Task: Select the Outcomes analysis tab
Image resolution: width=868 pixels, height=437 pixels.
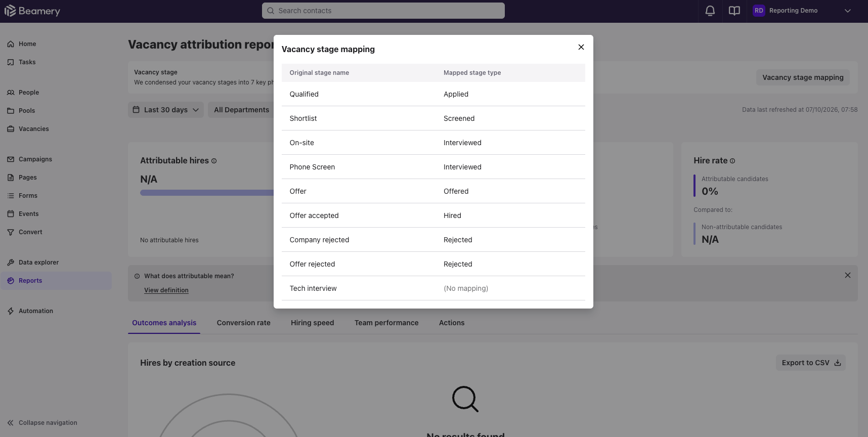Action: (x=164, y=323)
